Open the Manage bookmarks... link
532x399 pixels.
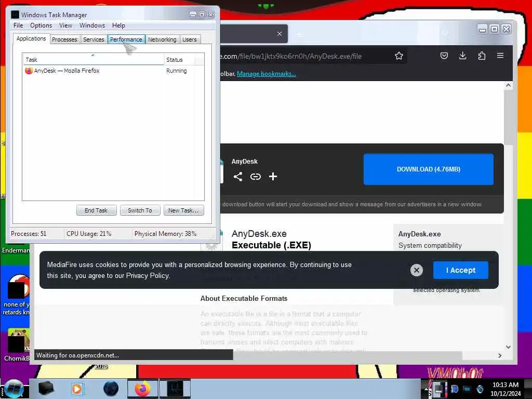267,74
